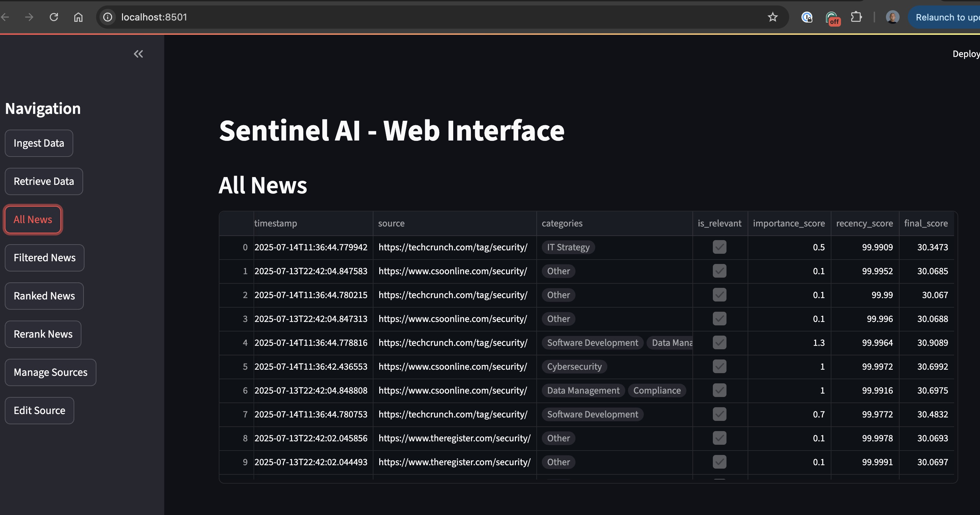Click the theregister.com source in row 8
980x515 pixels.
point(455,438)
